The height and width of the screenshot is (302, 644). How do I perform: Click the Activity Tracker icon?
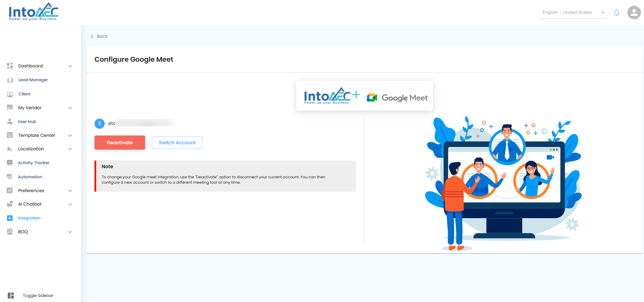point(10,163)
